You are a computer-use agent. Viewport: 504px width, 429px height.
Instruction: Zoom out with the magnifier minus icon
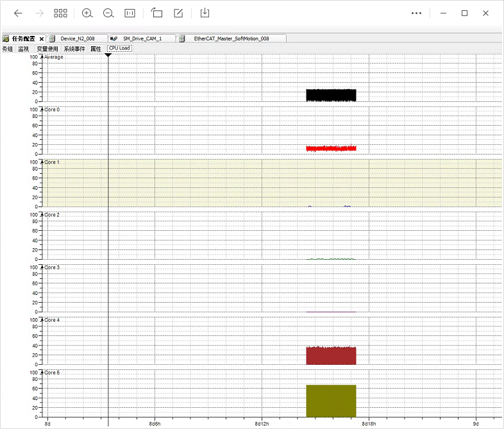pyautogui.click(x=108, y=13)
